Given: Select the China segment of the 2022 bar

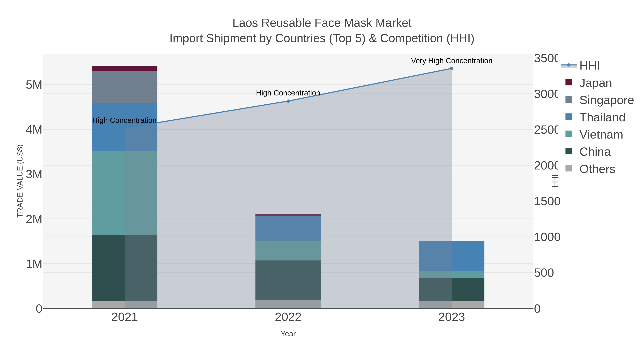Looking at the screenshot, I should [x=288, y=280].
